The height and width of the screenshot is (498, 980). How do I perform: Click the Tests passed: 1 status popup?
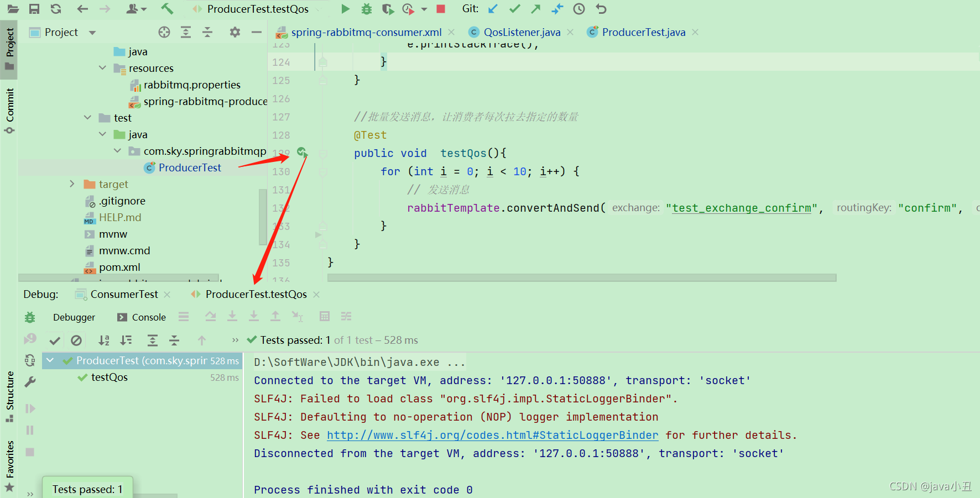click(x=87, y=489)
